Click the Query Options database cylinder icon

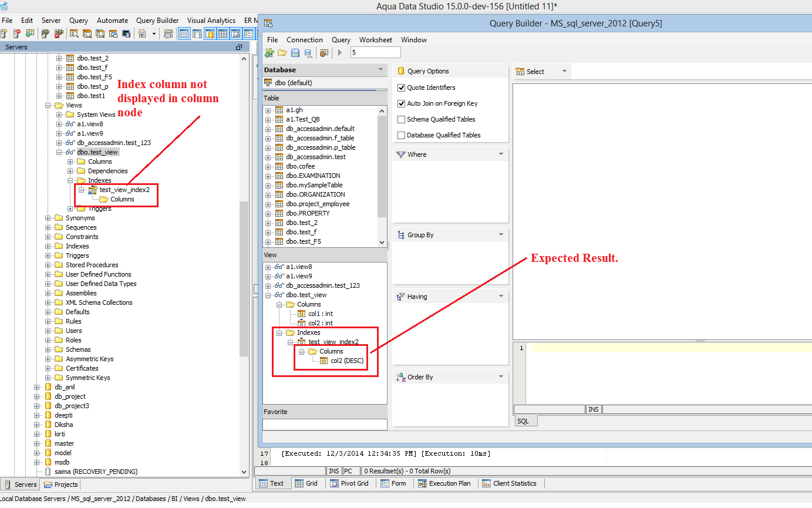pos(402,71)
